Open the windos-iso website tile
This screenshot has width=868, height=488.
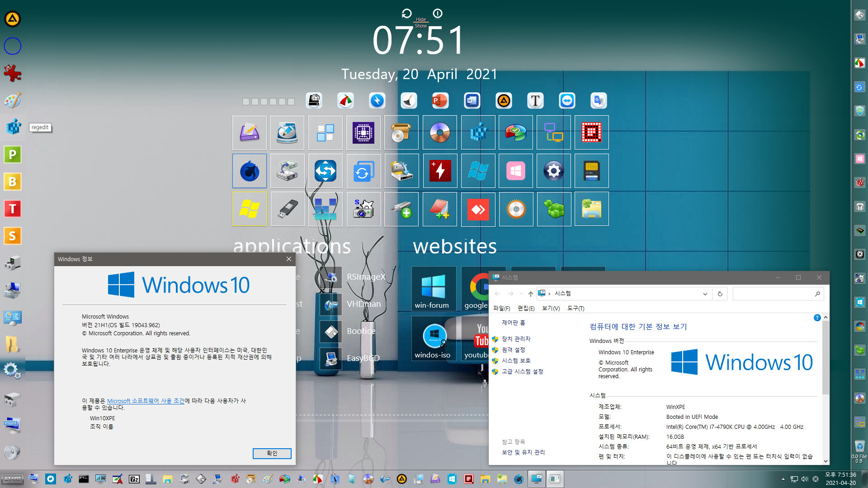433,338
